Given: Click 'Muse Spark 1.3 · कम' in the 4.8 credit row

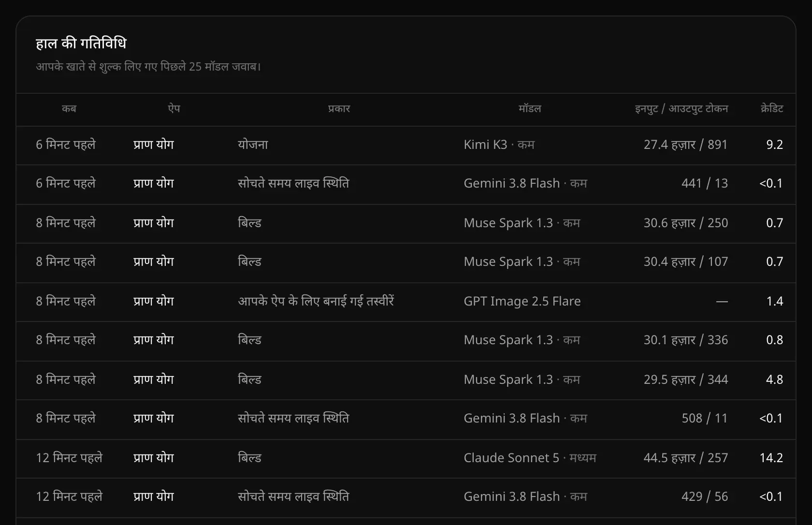Looking at the screenshot, I should pos(522,379).
